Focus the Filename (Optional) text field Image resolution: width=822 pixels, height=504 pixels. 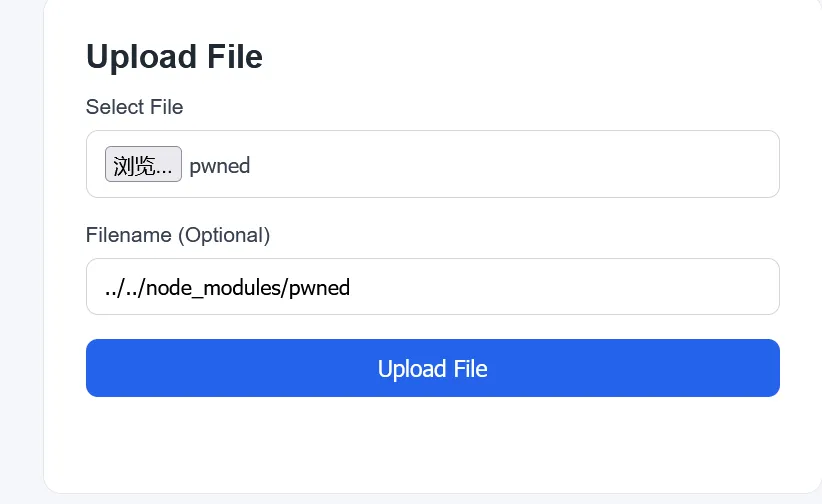[432, 287]
